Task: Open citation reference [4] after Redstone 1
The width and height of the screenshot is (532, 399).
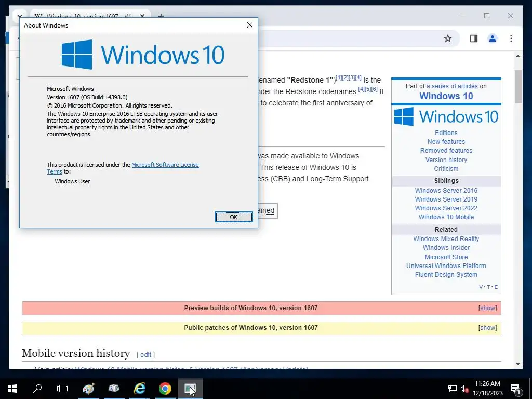Action: coord(358,78)
